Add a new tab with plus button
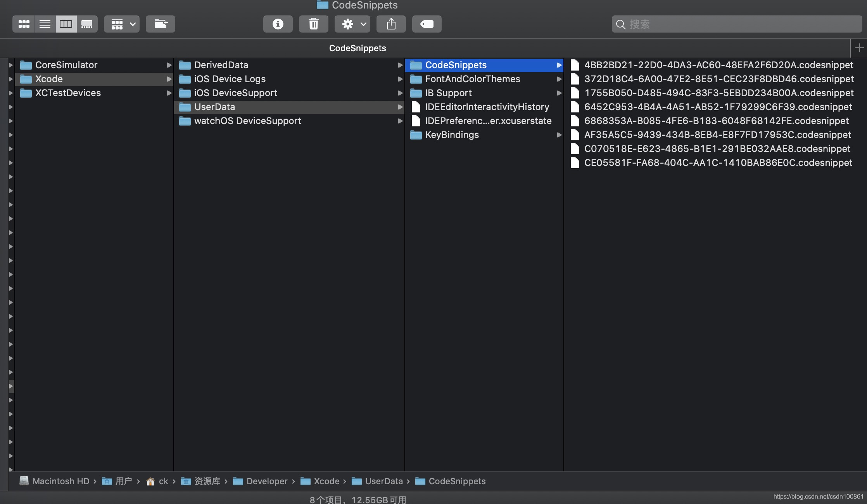 click(859, 48)
